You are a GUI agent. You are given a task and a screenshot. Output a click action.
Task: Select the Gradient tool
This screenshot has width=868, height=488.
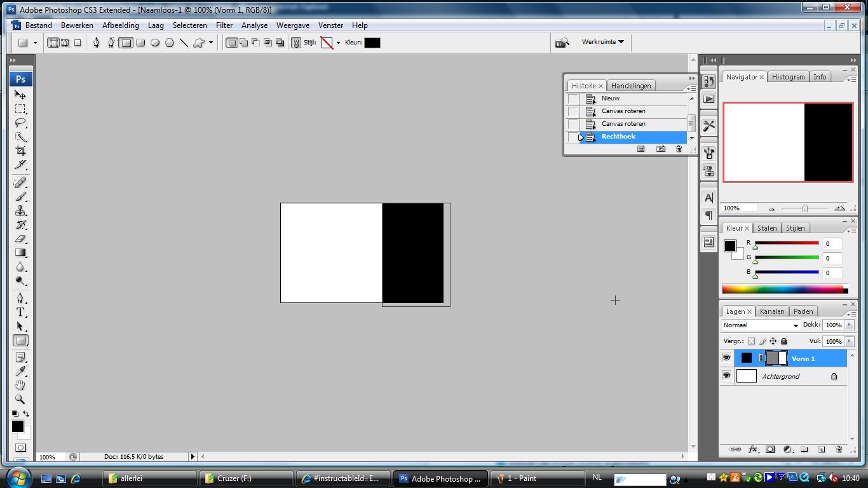20,253
